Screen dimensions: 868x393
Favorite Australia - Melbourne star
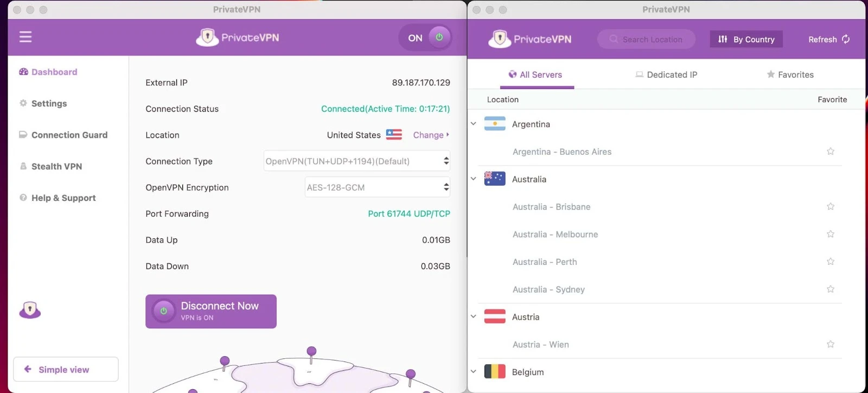pos(831,234)
